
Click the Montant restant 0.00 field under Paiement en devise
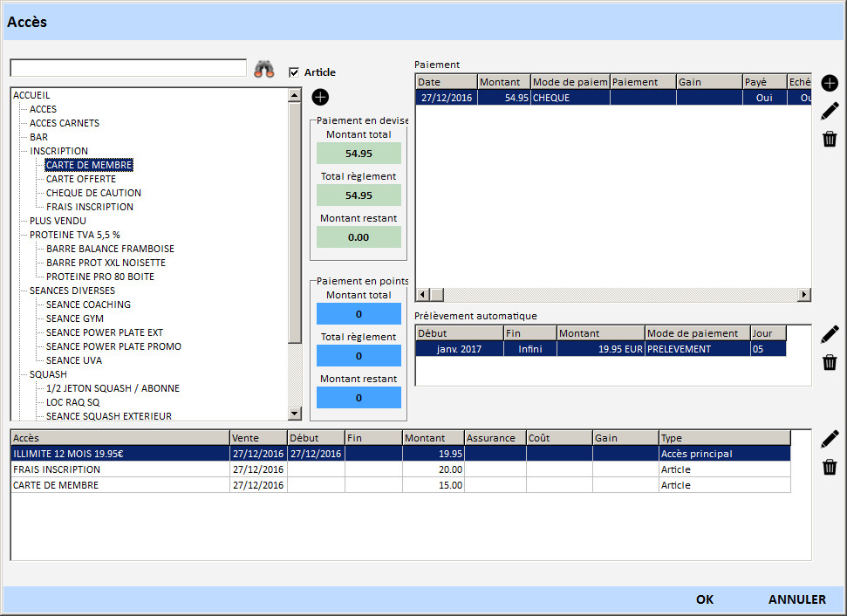[359, 237]
